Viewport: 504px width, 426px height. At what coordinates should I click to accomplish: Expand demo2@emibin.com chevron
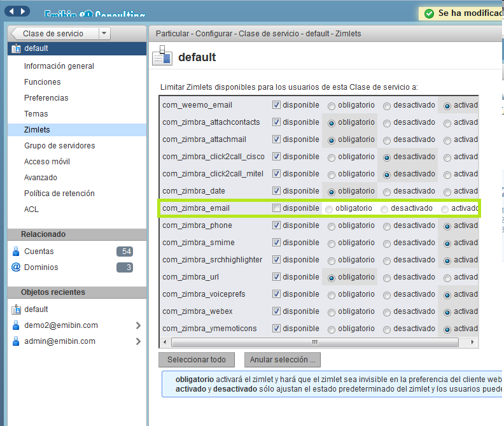[x=138, y=325]
